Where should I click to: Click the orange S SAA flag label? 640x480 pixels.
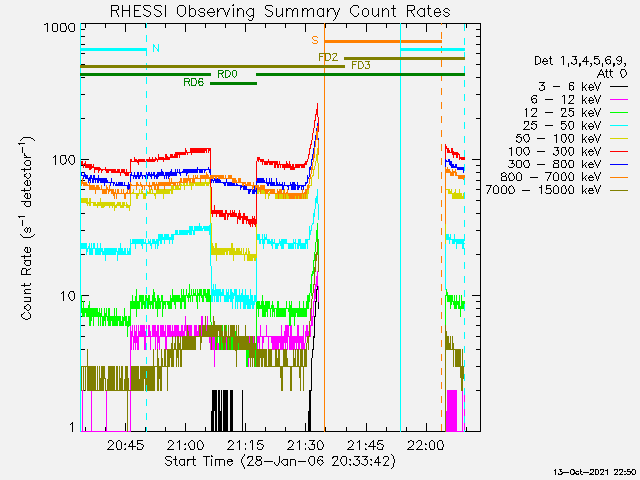pos(315,40)
